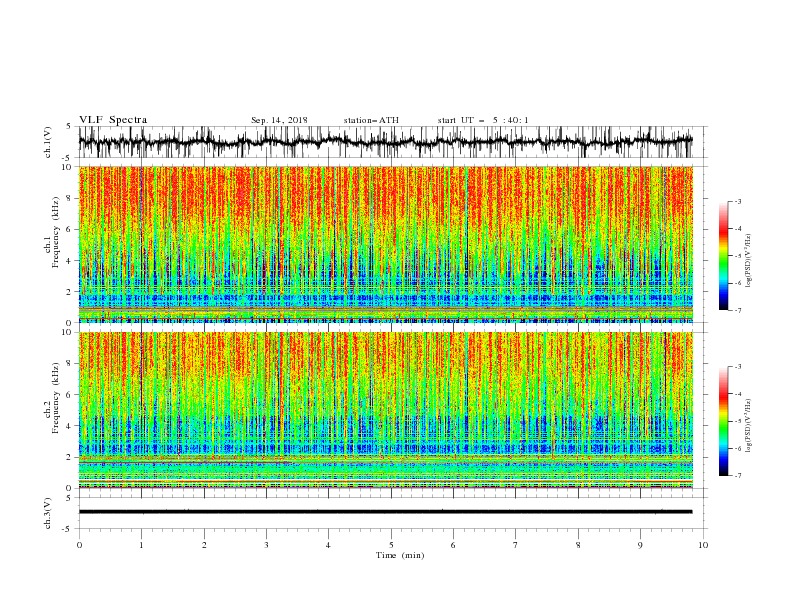Click the 'ch.1(V)' waveform axis label
This screenshot has width=792, height=612.
48,142
